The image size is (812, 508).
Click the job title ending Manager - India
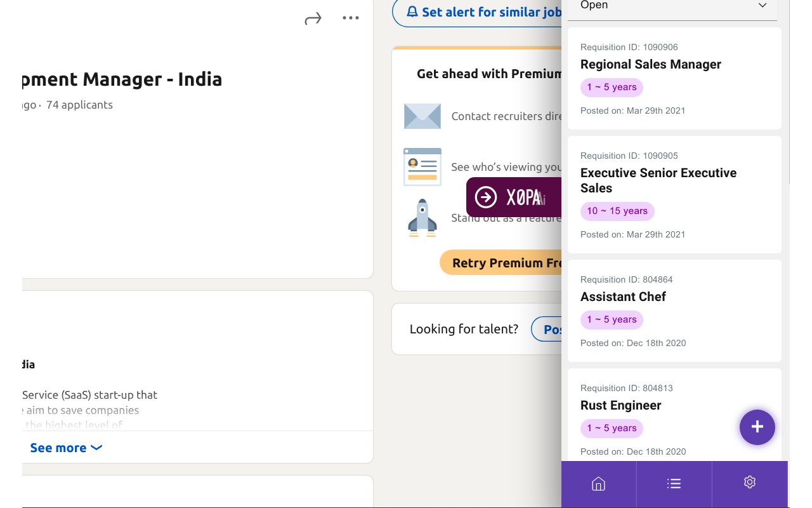pyautogui.click(x=122, y=79)
